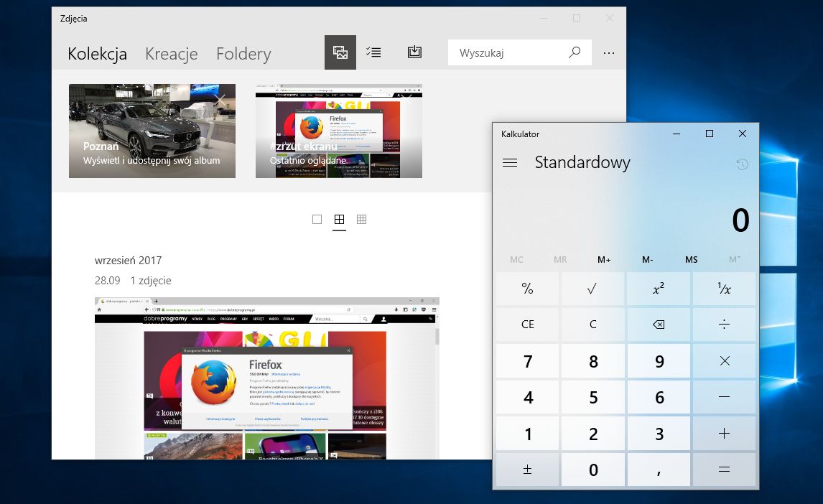
Task: Click digit 5 on the calculator
Action: point(592,397)
